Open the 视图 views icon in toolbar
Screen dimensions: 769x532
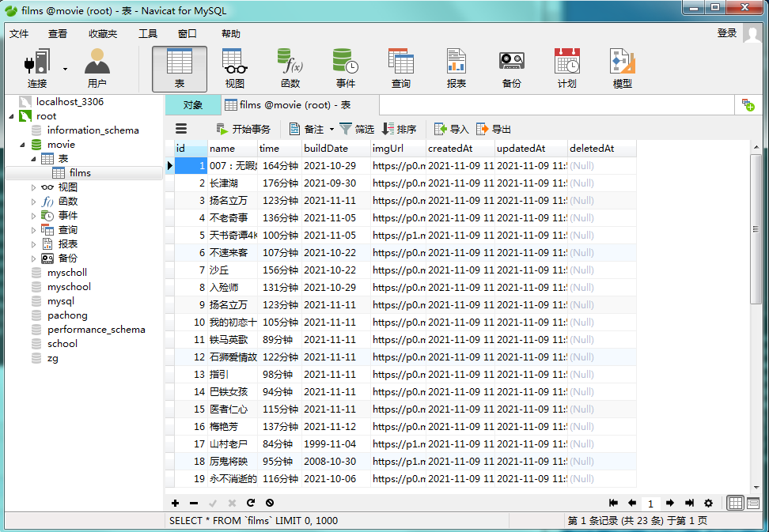[234, 69]
